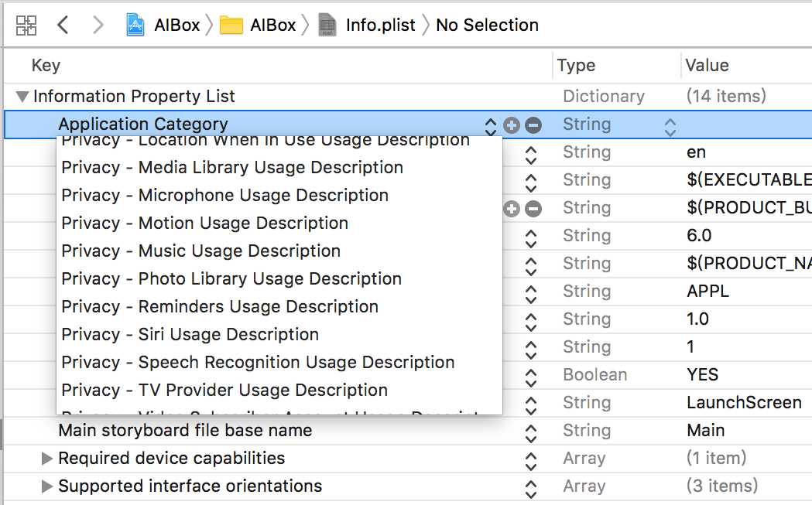Click the No Selection breadcrumb item
This screenshot has height=505, width=812.
487,25
